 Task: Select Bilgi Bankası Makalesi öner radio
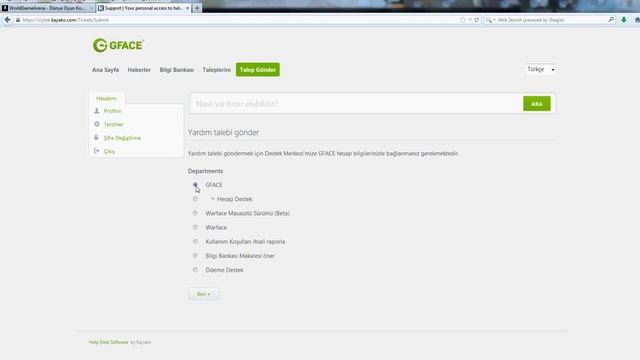[195, 256]
